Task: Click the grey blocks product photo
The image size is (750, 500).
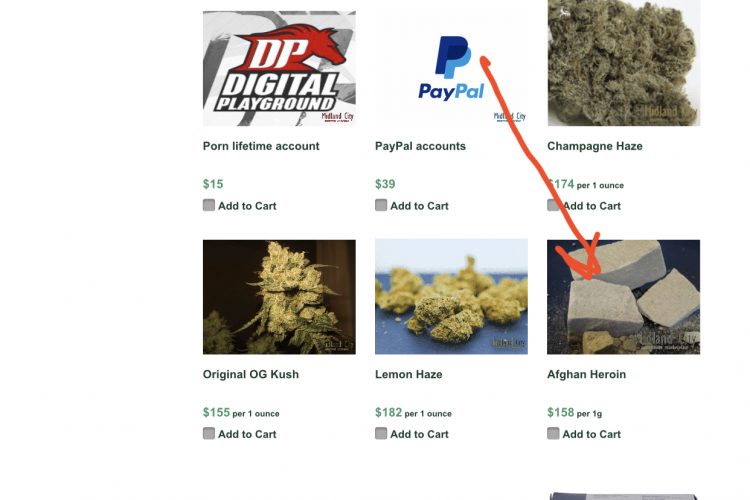Action: [624, 297]
